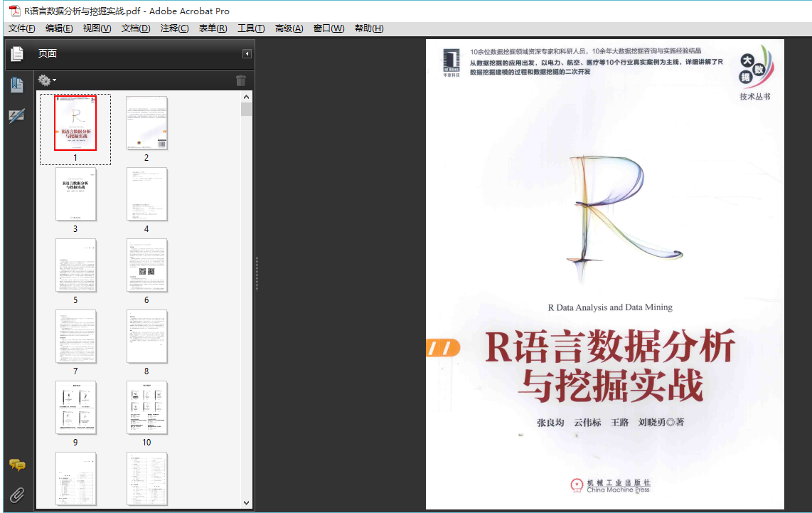The width and height of the screenshot is (812, 513).
Task: Open the 编辑(E) menu
Action: click(59, 28)
